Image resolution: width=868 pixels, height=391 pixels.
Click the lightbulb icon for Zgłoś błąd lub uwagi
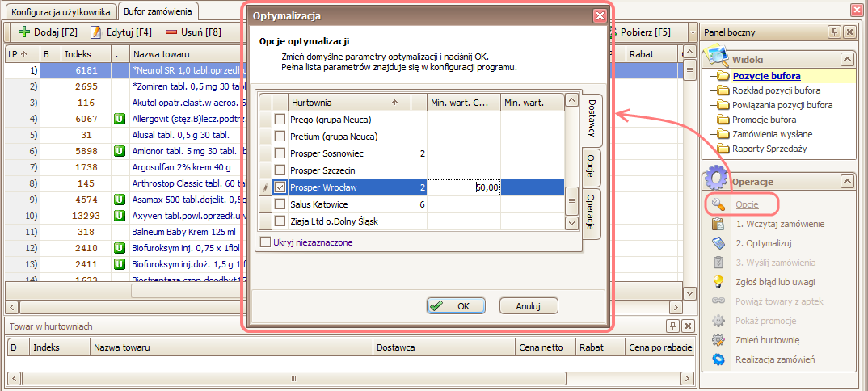pyautogui.click(x=718, y=282)
